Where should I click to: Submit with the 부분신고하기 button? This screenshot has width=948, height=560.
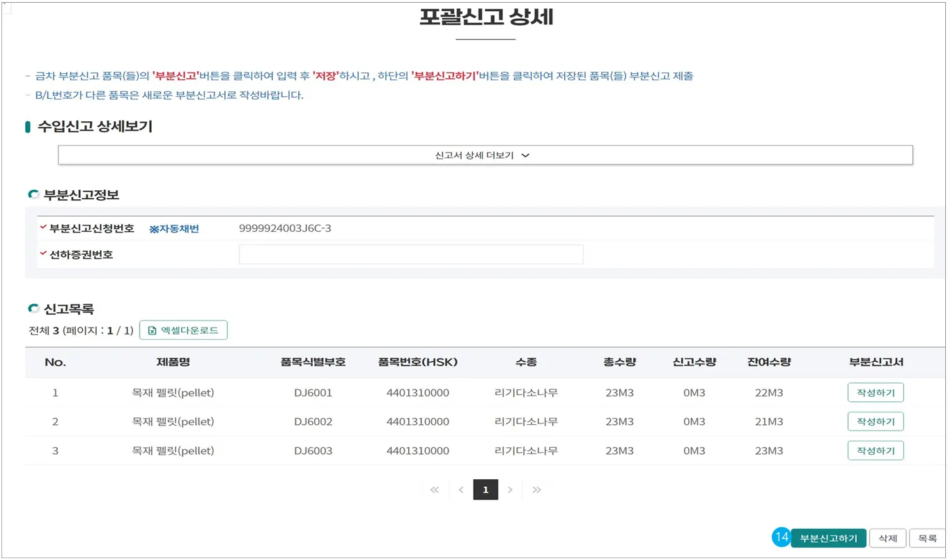pos(828,538)
